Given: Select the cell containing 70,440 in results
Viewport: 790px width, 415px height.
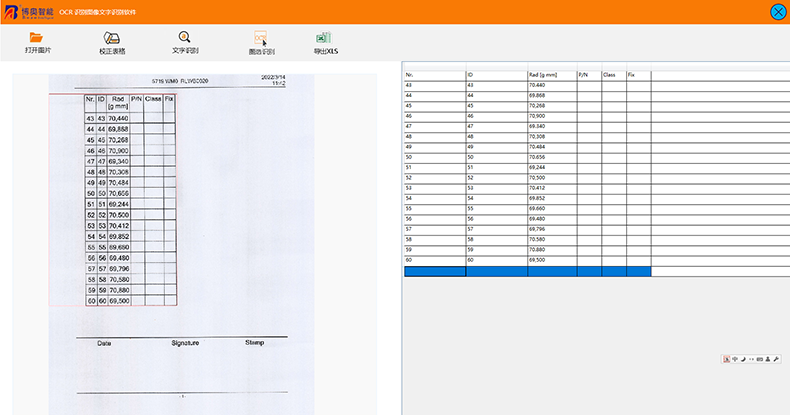Looking at the screenshot, I should (551, 86).
